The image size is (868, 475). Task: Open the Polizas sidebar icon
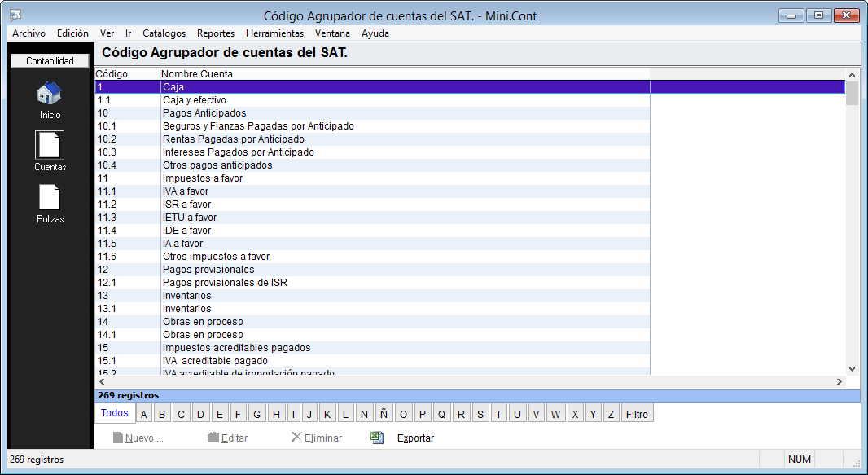(x=50, y=197)
